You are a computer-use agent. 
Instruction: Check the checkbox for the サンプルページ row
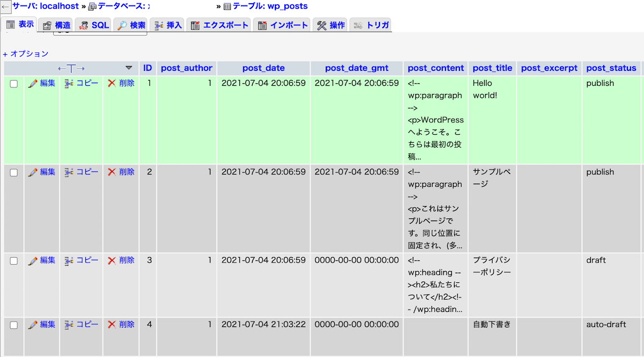[x=13, y=172]
